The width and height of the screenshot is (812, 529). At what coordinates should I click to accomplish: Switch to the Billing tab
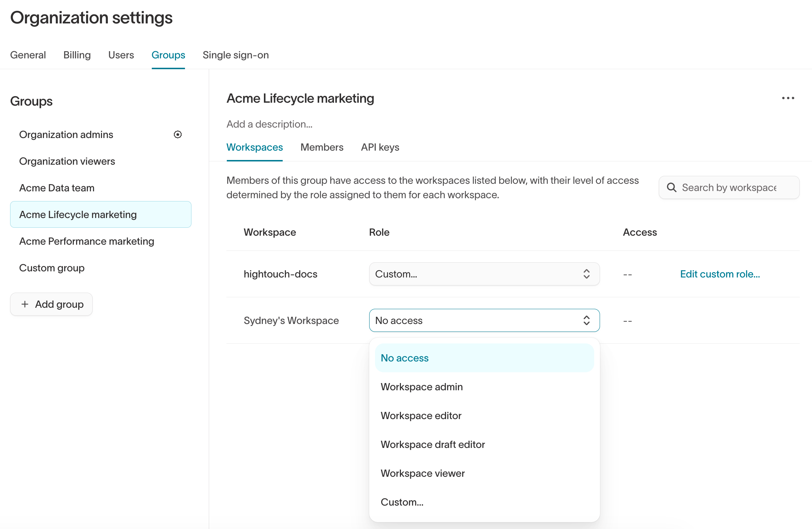tap(77, 55)
